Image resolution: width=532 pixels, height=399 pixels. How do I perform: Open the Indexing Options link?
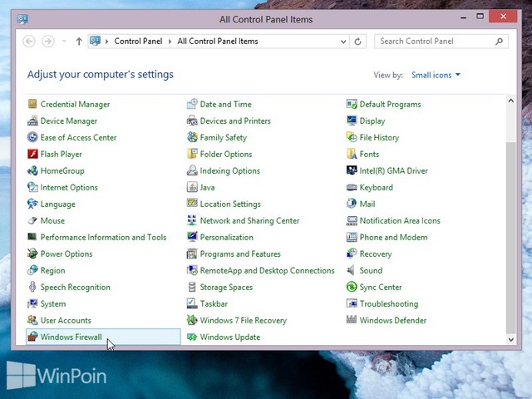[x=230, y=170]
